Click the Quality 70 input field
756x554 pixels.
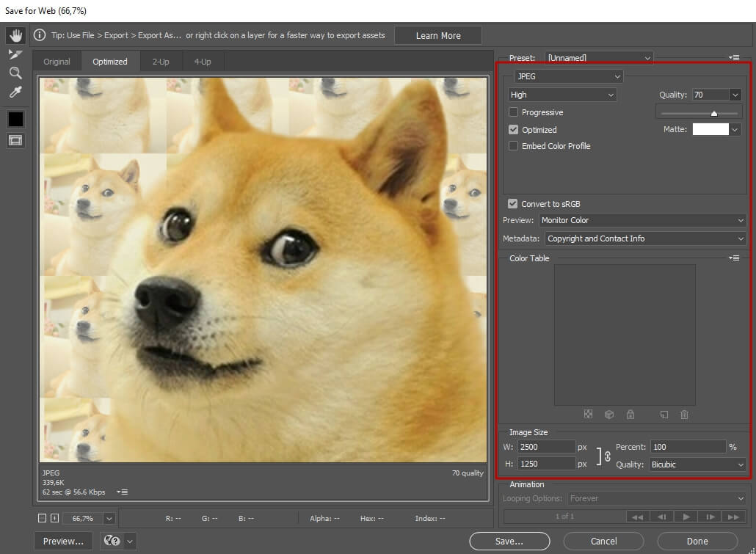click(710, 95)
